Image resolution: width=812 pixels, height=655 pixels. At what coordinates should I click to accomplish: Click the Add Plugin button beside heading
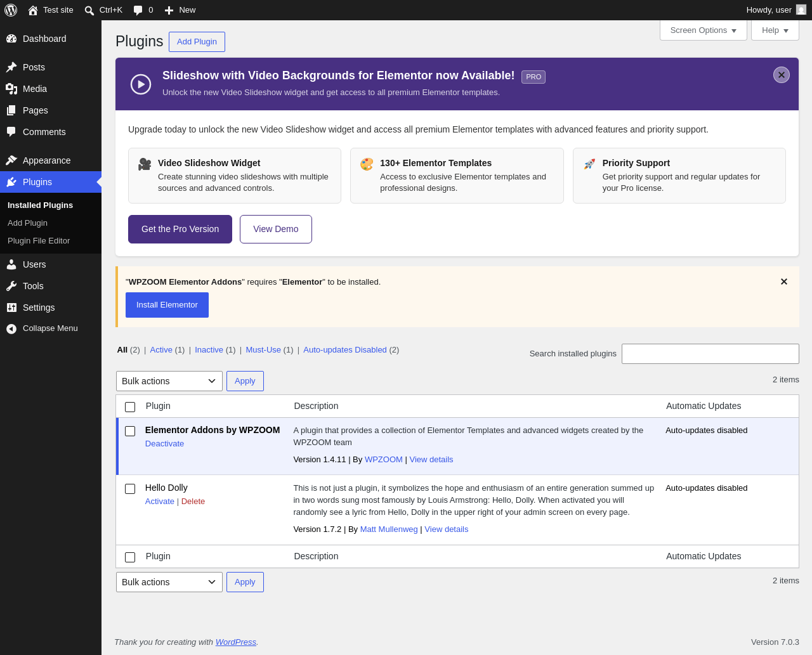(x=197, y=42)
